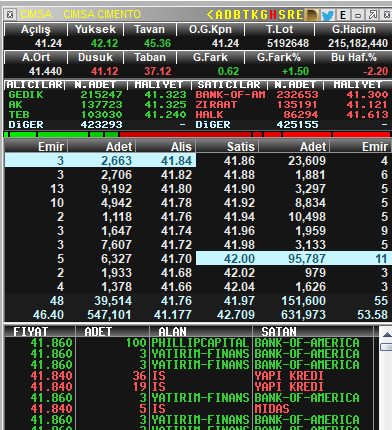Click DiGER buyers quantity 423293

[101, 125]
